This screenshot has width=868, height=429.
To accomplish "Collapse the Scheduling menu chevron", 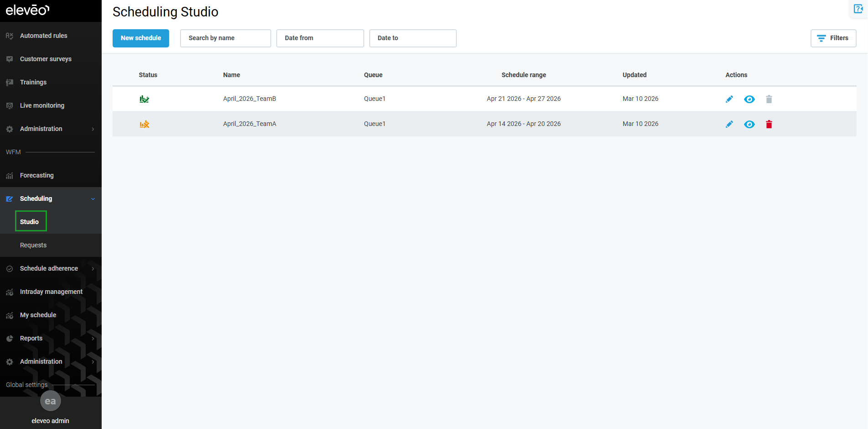I will coord(93,199).
